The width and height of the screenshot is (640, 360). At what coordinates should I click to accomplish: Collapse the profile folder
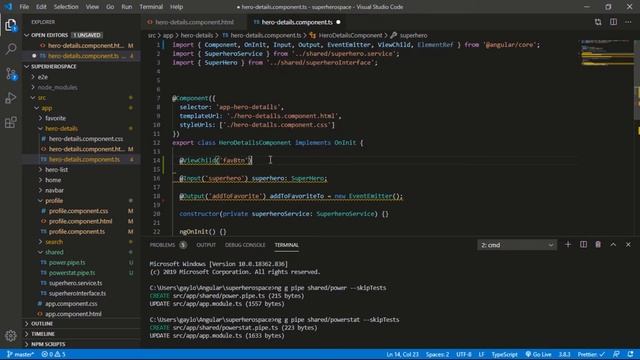54,200
